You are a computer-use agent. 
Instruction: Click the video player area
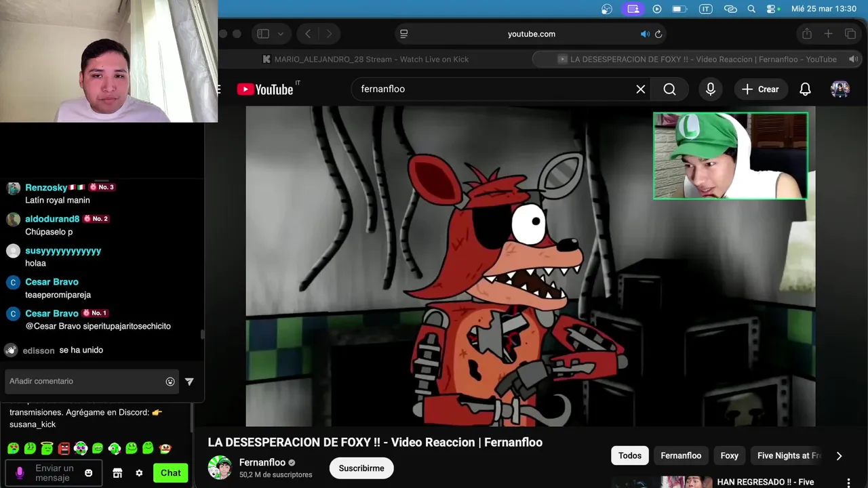(x=530, y=266)
